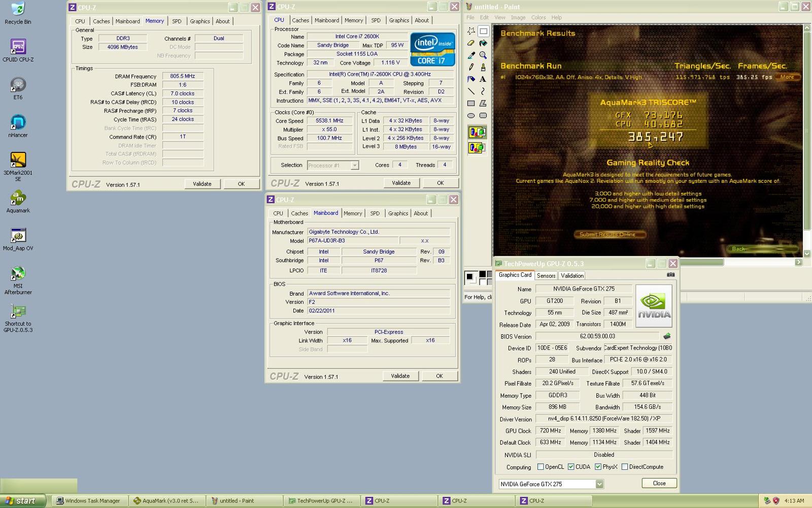Open the Paint Colors menu
This screenshot has height=508, width=812.
538,17
